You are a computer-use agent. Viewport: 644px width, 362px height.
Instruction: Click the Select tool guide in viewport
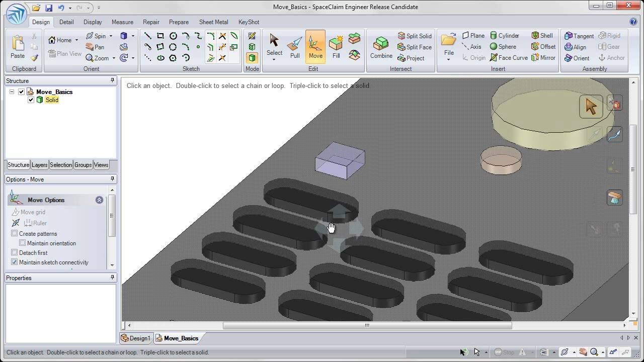pyautogui.click(x=591, y=106)
